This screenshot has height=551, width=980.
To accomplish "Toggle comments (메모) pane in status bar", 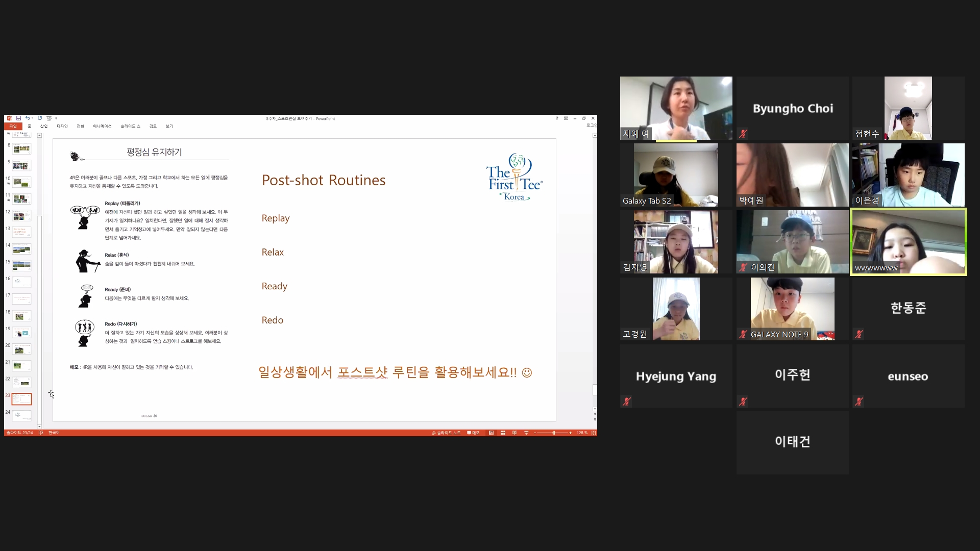I will coord(473,433).
